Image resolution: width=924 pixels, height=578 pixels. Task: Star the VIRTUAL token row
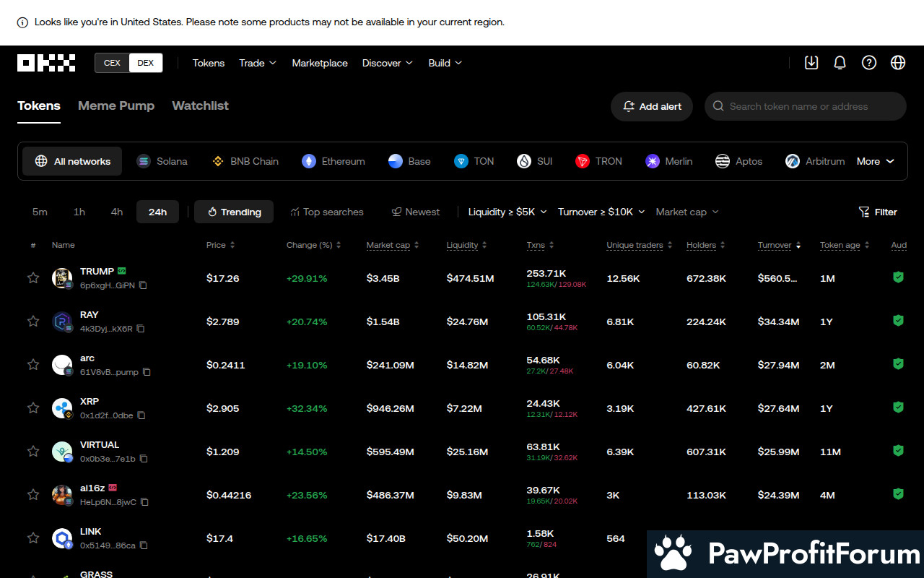click(33, 451)
